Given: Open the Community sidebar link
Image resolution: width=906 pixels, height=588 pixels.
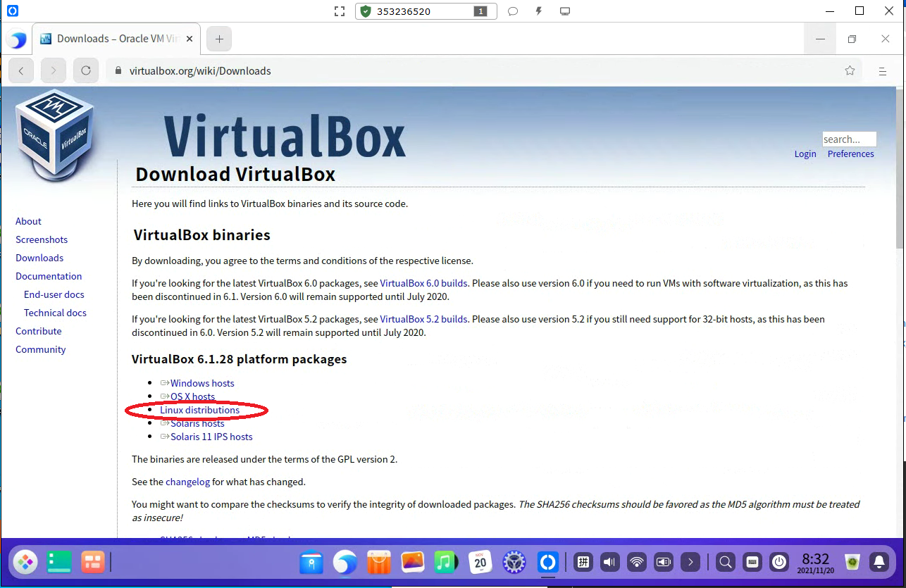Looking at the screenshot, I should (41, 349).
